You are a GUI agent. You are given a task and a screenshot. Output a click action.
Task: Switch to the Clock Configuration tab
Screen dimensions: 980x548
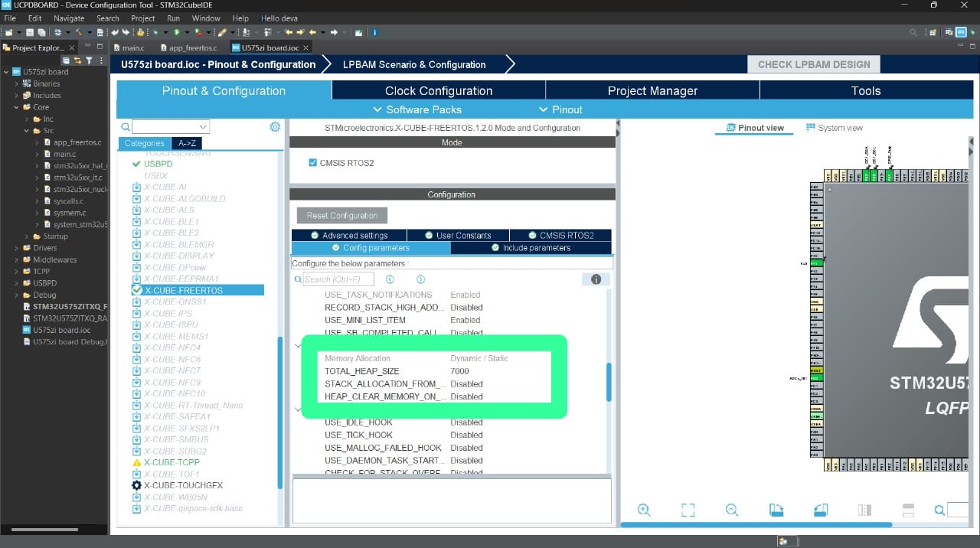click(437, 90)
